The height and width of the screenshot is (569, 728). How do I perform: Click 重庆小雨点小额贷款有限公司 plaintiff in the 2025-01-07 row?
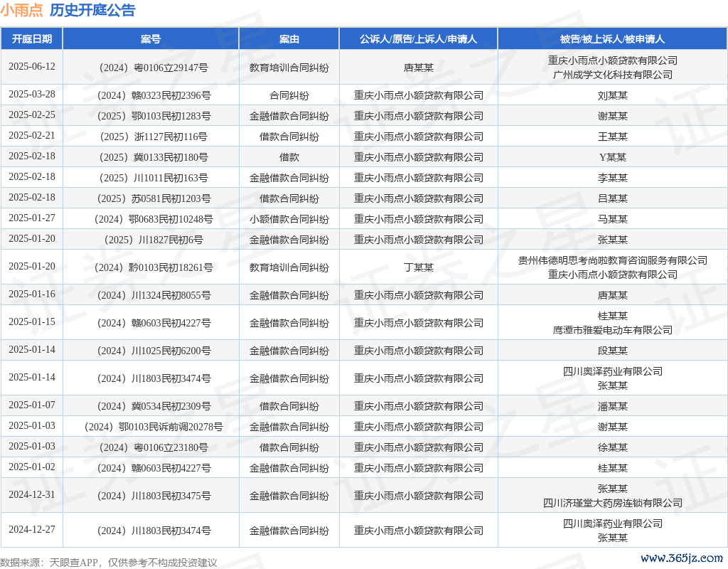(x=418, y=406)
